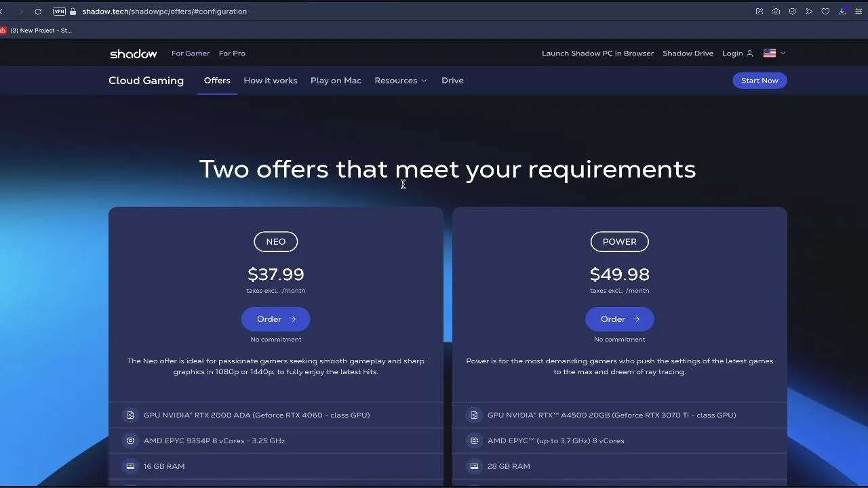Click the NEO plan badge
Viewport: 868px width, 488px height.
(275, 242)
